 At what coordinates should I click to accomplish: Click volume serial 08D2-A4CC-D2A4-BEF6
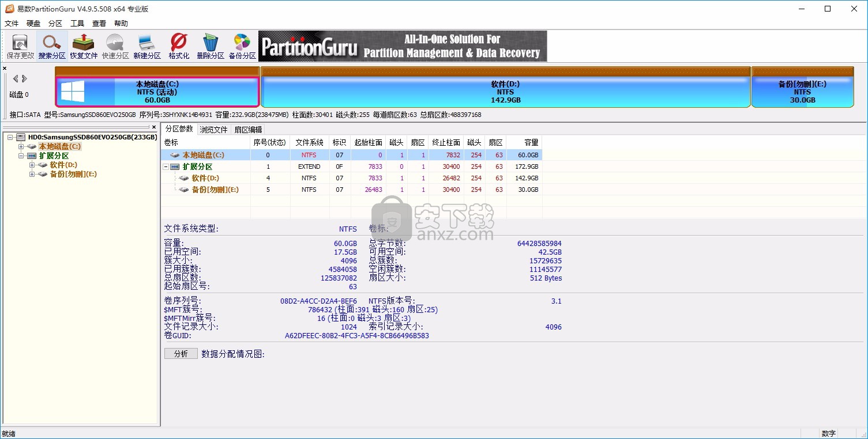point(318,301)
